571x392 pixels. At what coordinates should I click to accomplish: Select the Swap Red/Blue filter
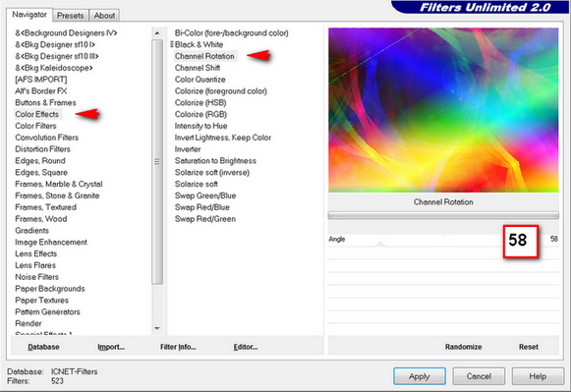[202, 207]
